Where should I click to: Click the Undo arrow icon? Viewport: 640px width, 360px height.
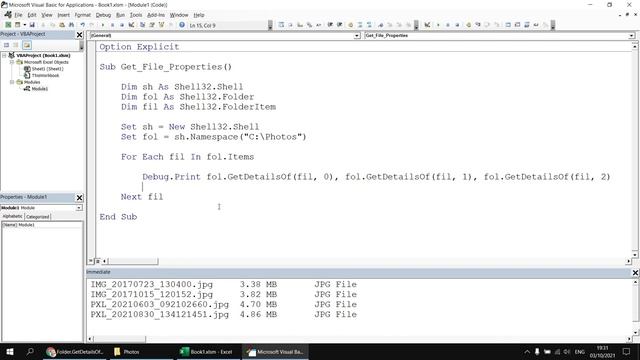[82, 25]
